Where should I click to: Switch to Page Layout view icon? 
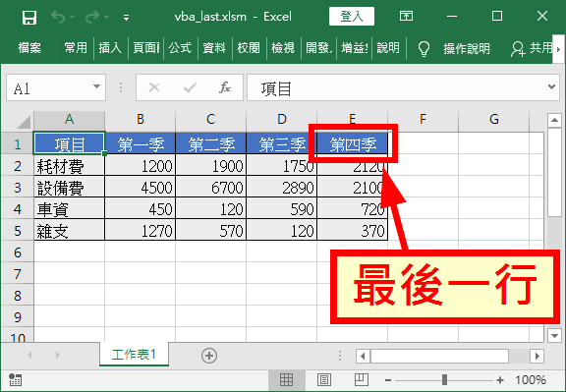pos(324,380)
